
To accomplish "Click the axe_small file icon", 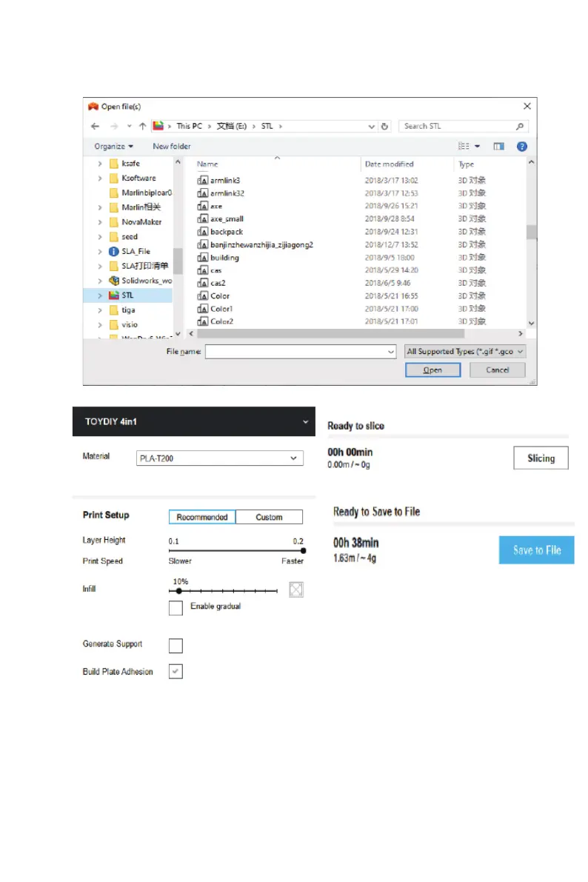I will click(x=203, y=218).
